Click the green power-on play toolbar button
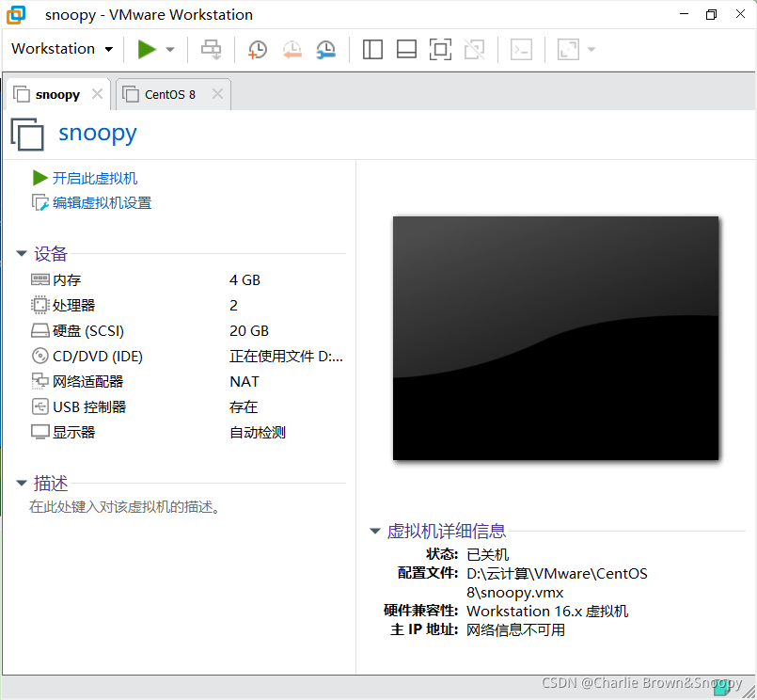757x700 pixels. coord(147,49)
